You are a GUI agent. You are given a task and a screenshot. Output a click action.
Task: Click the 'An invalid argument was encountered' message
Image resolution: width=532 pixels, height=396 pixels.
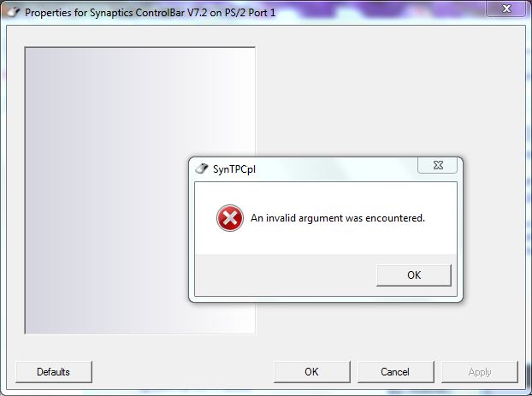(338, 218)
